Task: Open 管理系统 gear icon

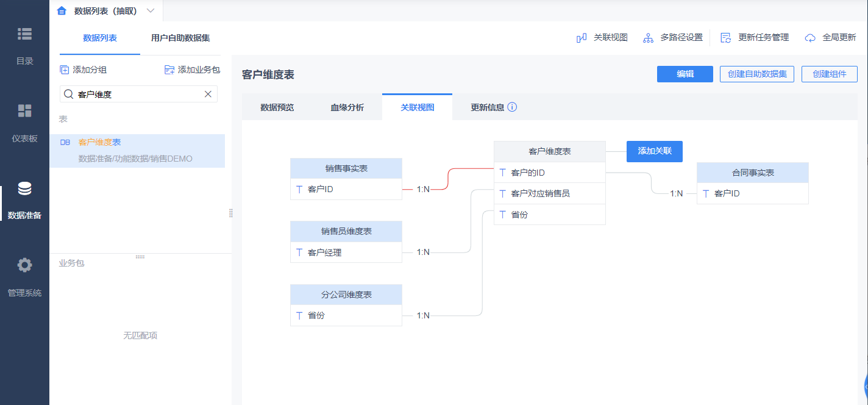Action: (x=24, y=265)
